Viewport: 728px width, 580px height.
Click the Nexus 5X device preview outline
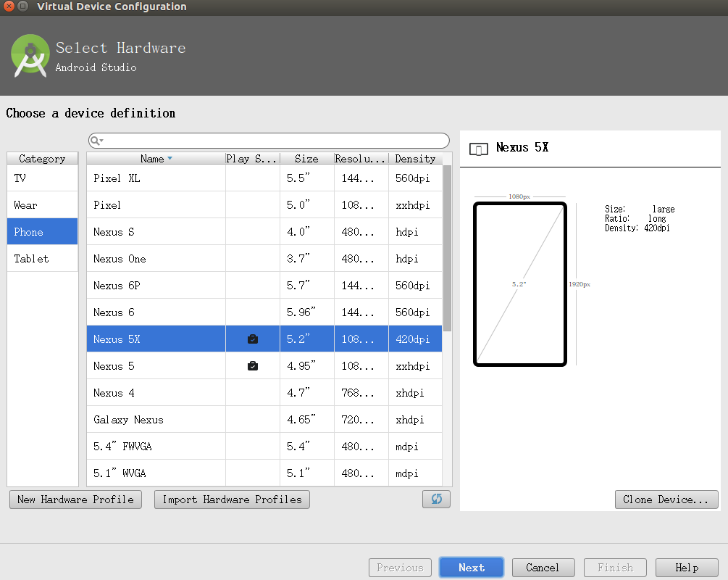[519, 284]
